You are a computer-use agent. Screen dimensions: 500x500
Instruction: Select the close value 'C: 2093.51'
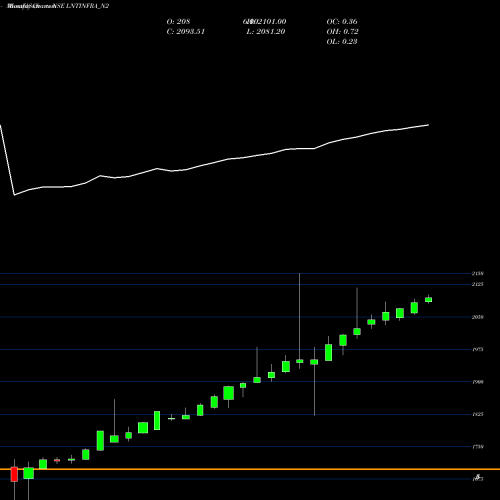pos(186,32)
